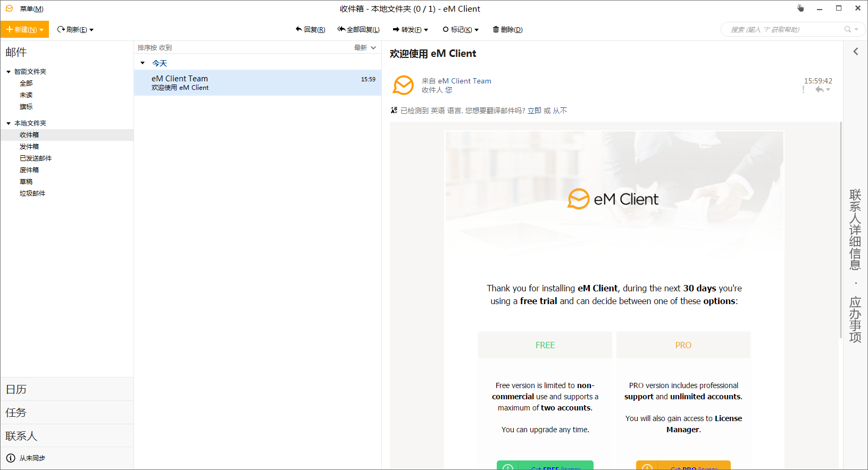
Task: Open the 刷新 dropdown arrow
Action: click(91, 30)
